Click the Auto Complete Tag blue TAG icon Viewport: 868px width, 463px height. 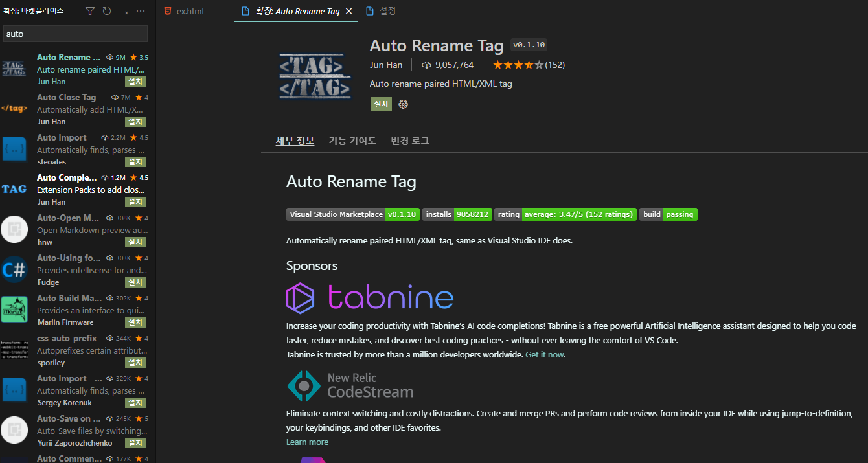click(14, 189)
